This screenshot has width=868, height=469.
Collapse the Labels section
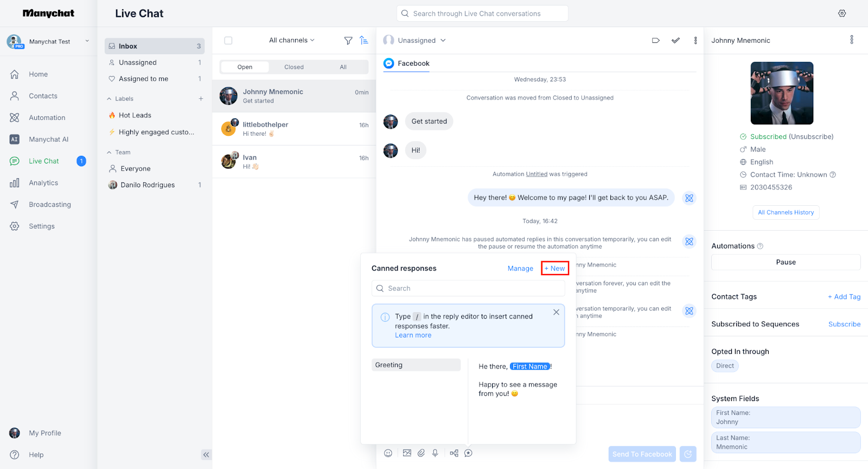click(110, 99)
